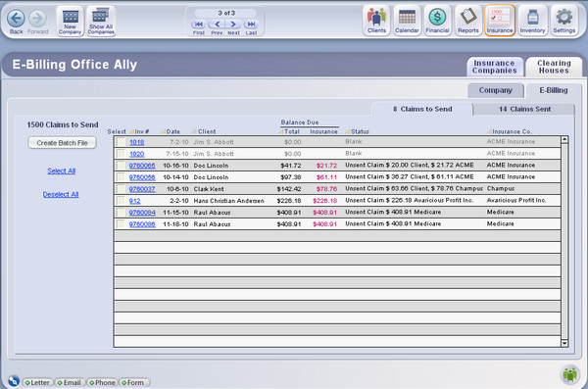Open the Inventory module
588x389 pixels.
click(x=532, y=21)
